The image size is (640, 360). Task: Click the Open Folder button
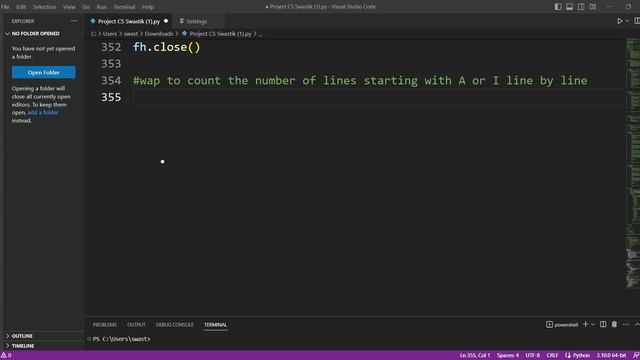coord(44,72)
